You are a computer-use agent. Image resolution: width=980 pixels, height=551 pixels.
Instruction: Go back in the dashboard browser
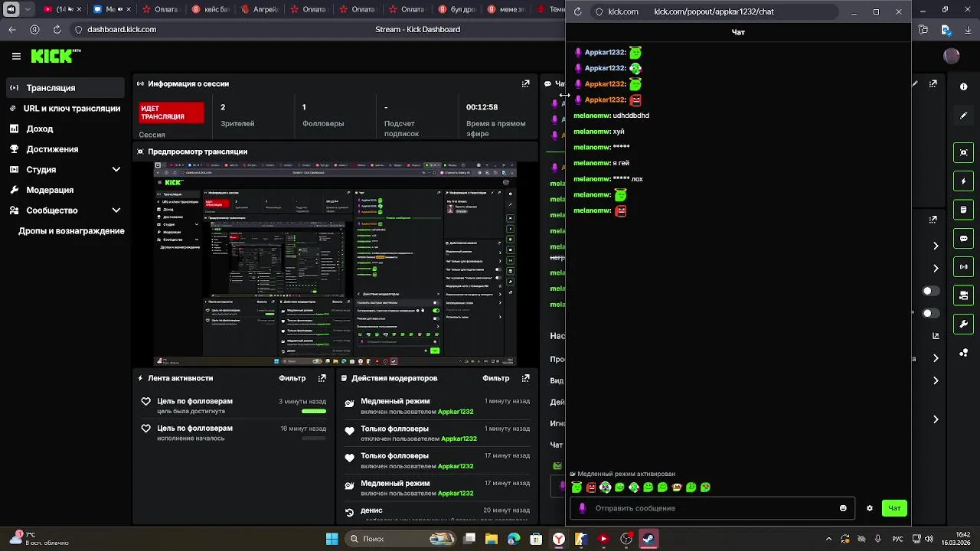pos(12,29)
